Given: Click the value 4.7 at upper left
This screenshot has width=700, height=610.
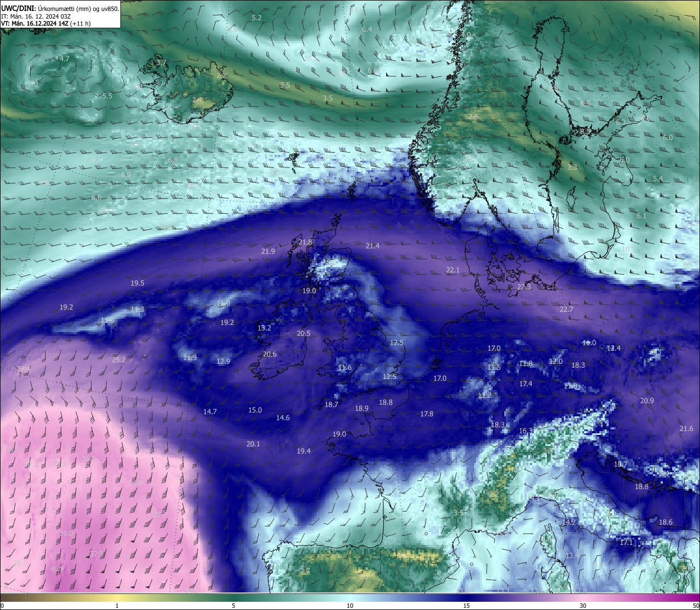Looking at the screenshot, I should [65, 59].
